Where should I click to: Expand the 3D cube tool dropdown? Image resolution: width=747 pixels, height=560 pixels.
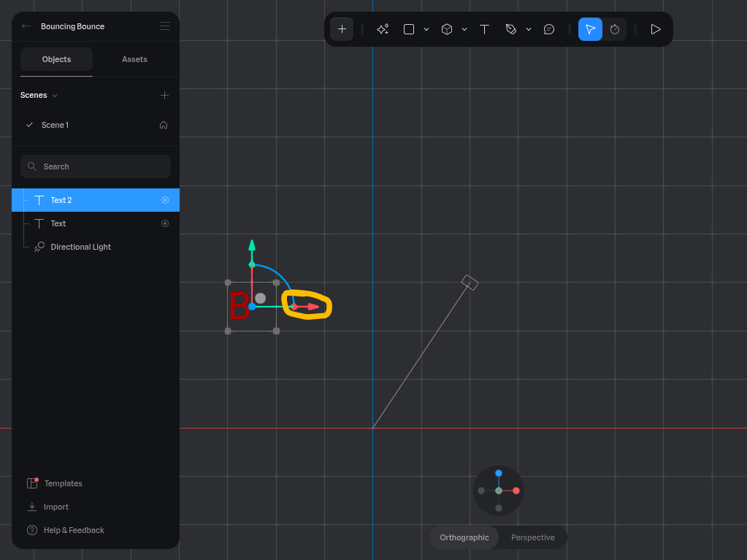[464, 29]
